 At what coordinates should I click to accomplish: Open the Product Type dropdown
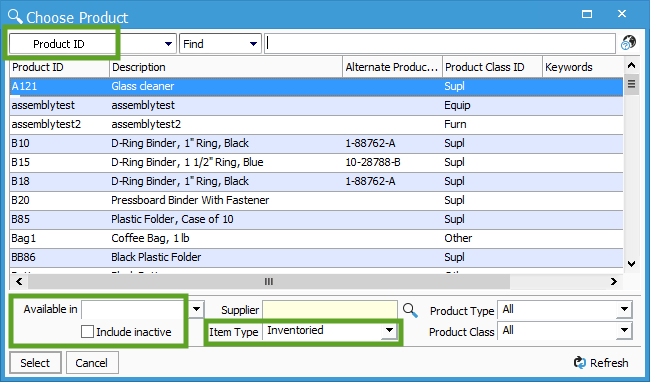(624, 309)
